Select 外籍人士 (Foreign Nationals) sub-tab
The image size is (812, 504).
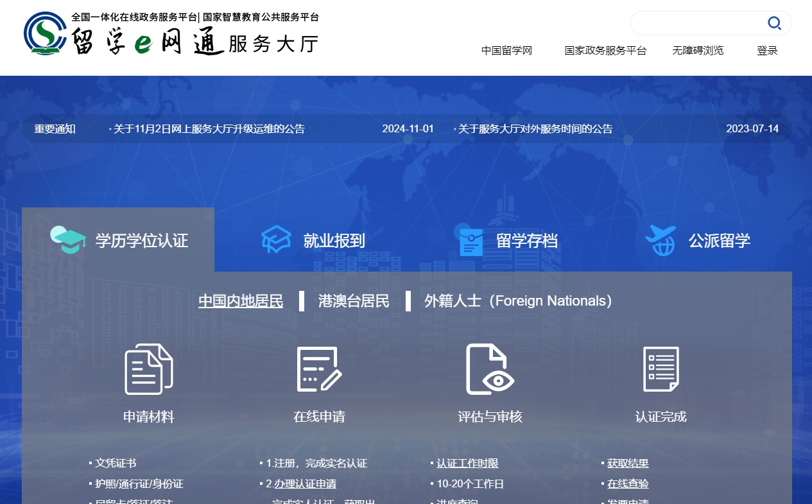coord(519,300)
